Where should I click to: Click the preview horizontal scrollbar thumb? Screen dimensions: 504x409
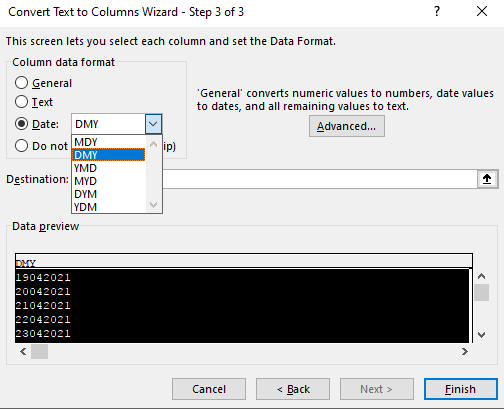(39, 352)
